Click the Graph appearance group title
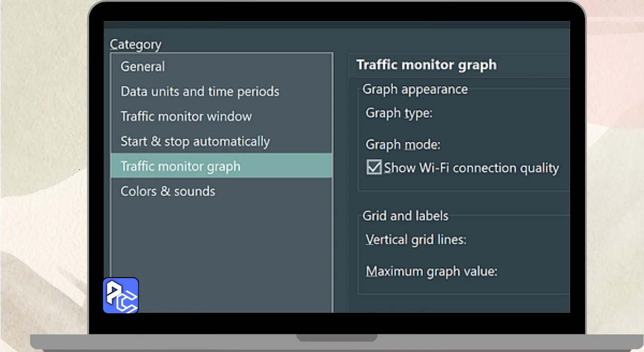Screen dimensions: 644x352 click(x=415, y=90)
